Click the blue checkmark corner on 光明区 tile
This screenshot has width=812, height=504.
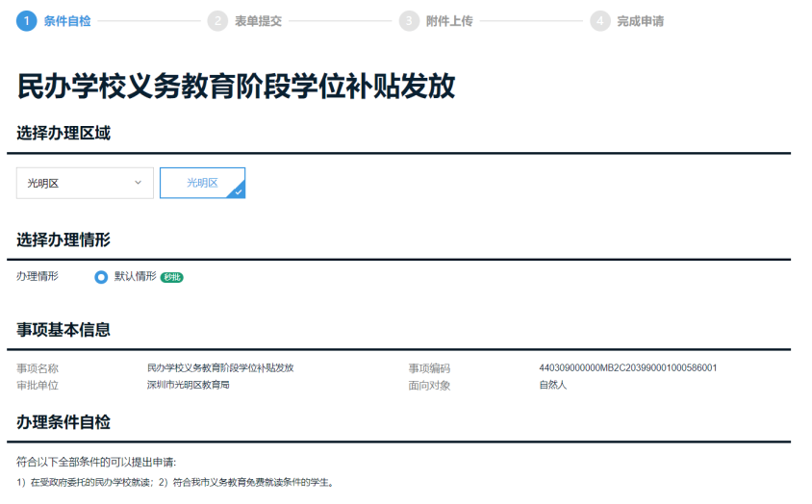(x=238, y=191)
